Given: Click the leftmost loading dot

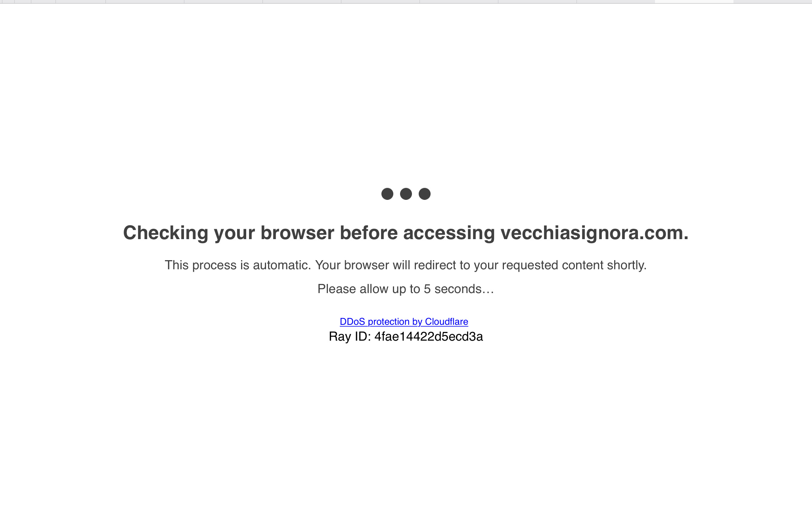Looking at the screenshot, I should click(x=387, y=194).
